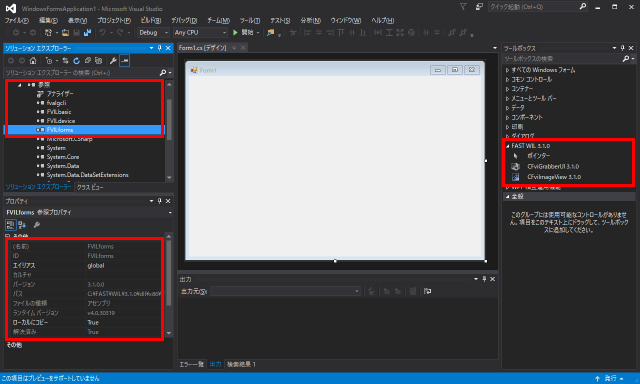The image size is (640, 384).
Task: Select FVILbasic reference in Solution Explorer
Action: (59, 112)
